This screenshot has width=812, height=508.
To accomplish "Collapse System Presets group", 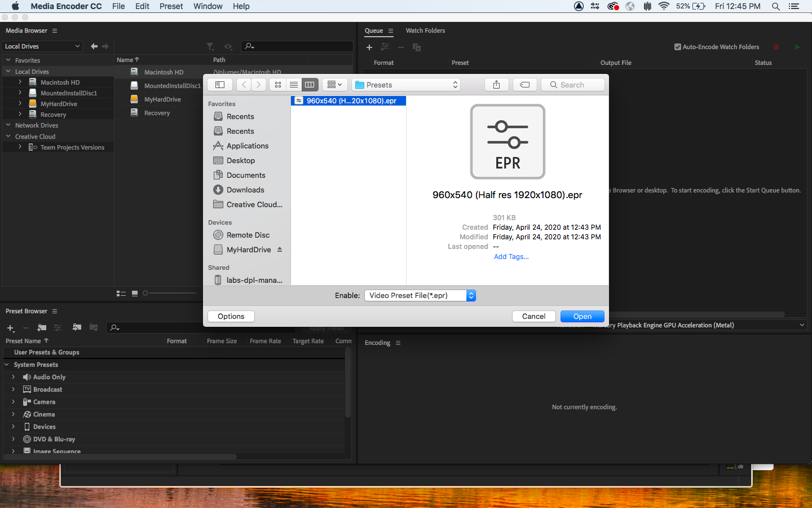I will pos(7,365).
